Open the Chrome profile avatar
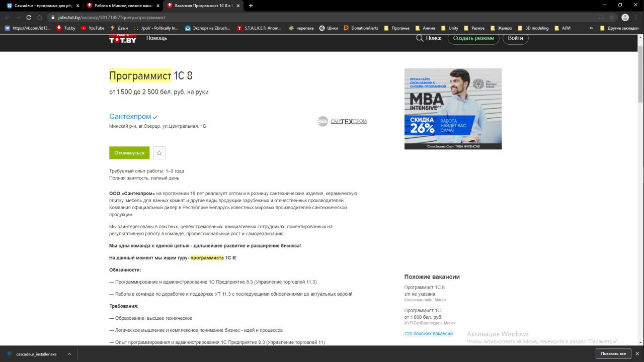 [625, 17]
